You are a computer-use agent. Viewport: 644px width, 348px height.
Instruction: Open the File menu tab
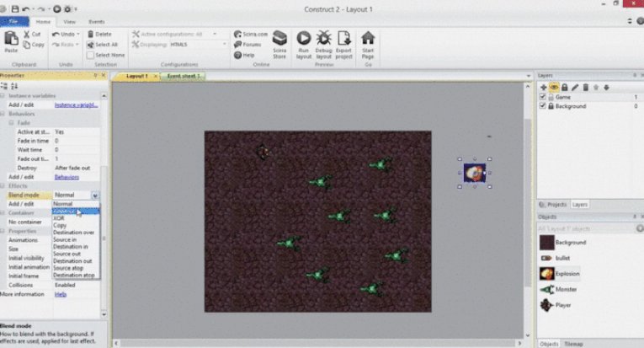pos(14,21)
